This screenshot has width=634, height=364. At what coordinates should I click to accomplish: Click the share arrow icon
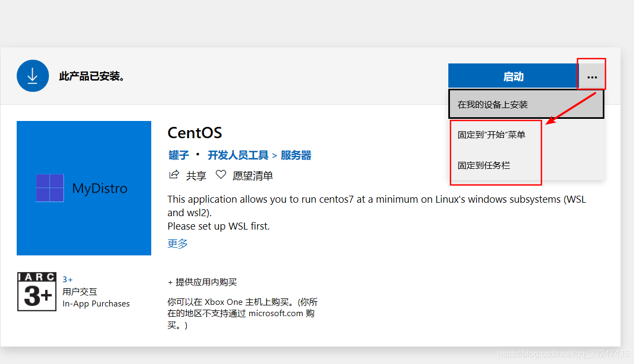coord(174,175)
